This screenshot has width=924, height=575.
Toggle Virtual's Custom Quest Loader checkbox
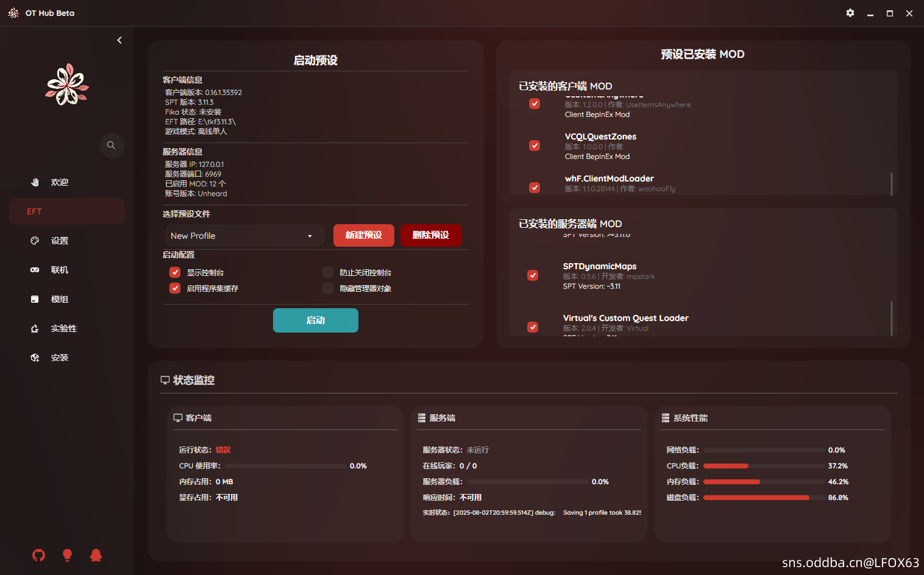coord(533,327)
